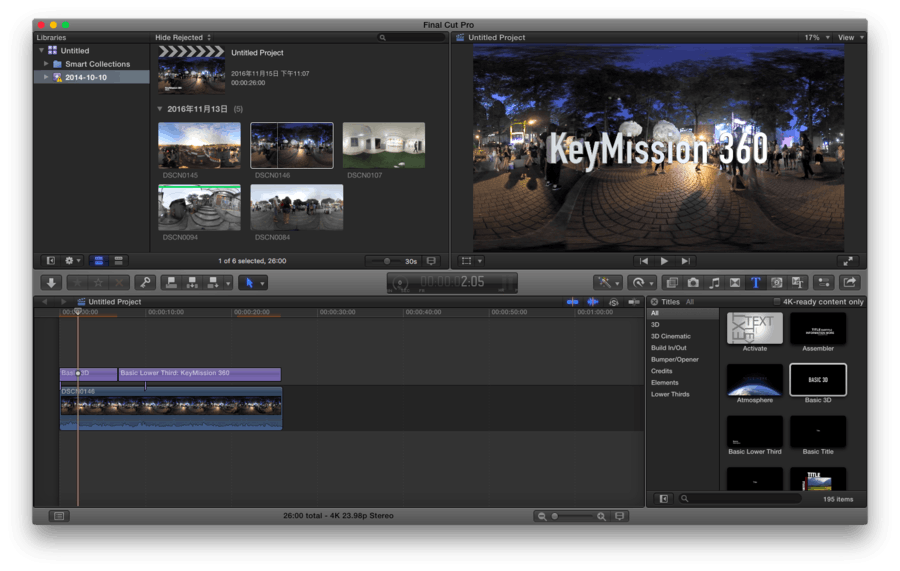The width and height of the screenshot is (900, 571).
Task: Show the Music and Sound browser
Action: [714, 282]
